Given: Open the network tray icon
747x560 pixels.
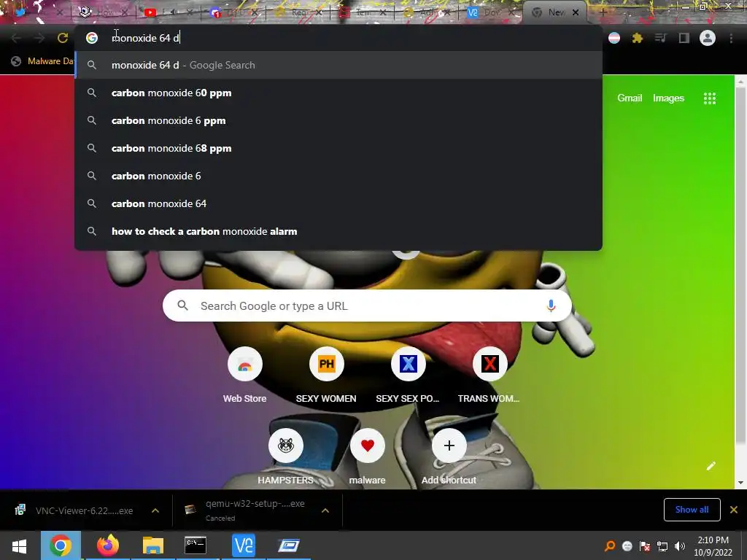Looking at the screenshot, I should click(x=662, y=545).
